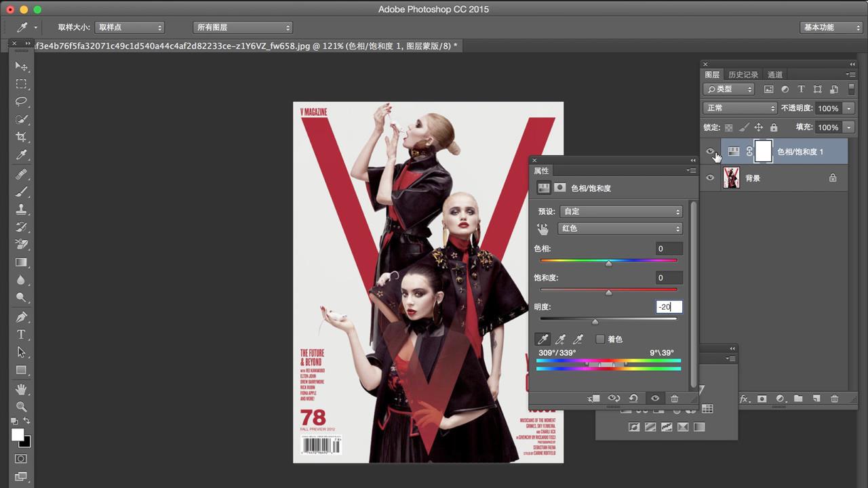Select the History Brush tool
Screen dimensions: 868x488
21,227
